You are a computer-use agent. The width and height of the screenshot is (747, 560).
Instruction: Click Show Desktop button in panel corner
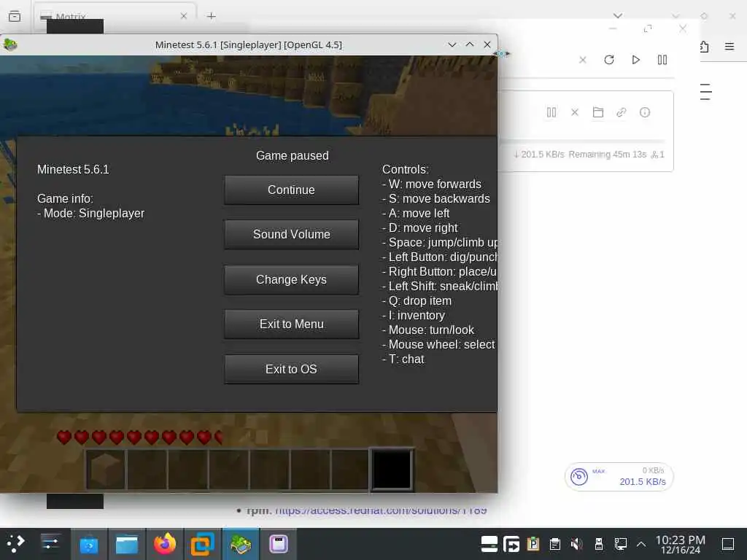tap(727, 544)
